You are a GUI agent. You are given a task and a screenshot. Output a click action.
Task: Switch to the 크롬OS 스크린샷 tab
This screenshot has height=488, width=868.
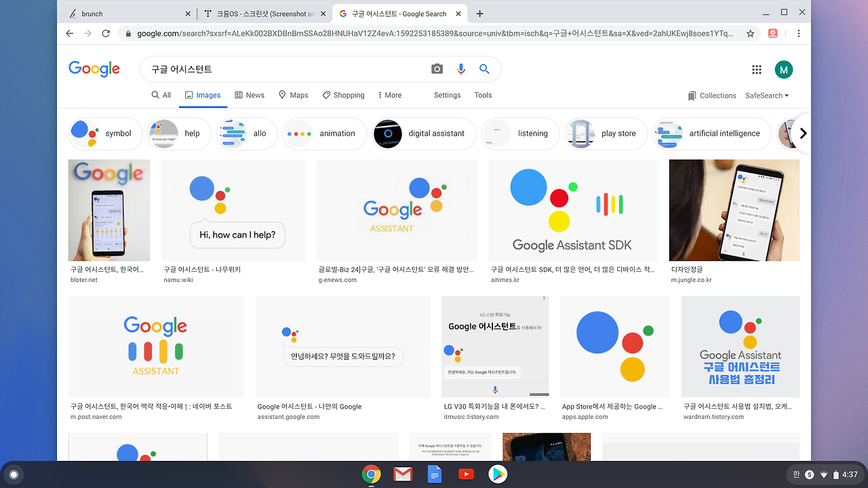264,14
